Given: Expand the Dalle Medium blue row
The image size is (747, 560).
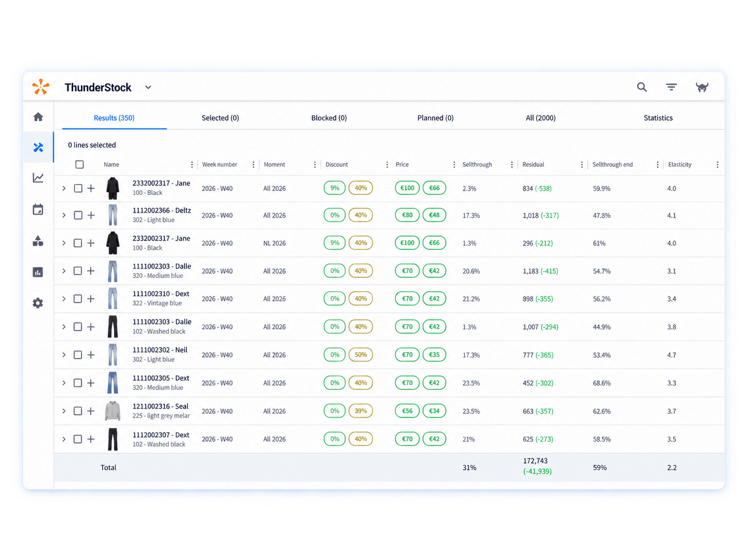Looking at the screenshot, I should (x=64, y=271).
